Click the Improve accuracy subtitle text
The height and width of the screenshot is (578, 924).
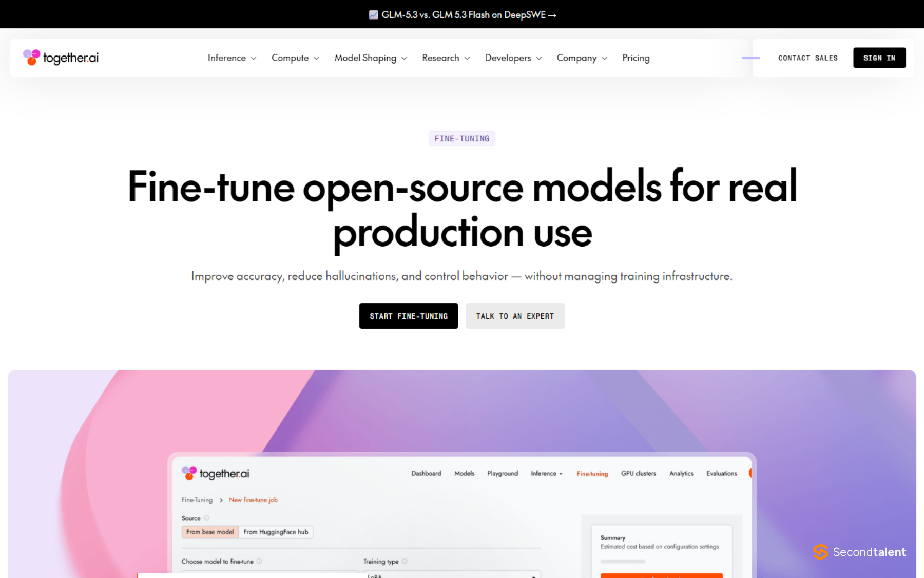[462, 276]
